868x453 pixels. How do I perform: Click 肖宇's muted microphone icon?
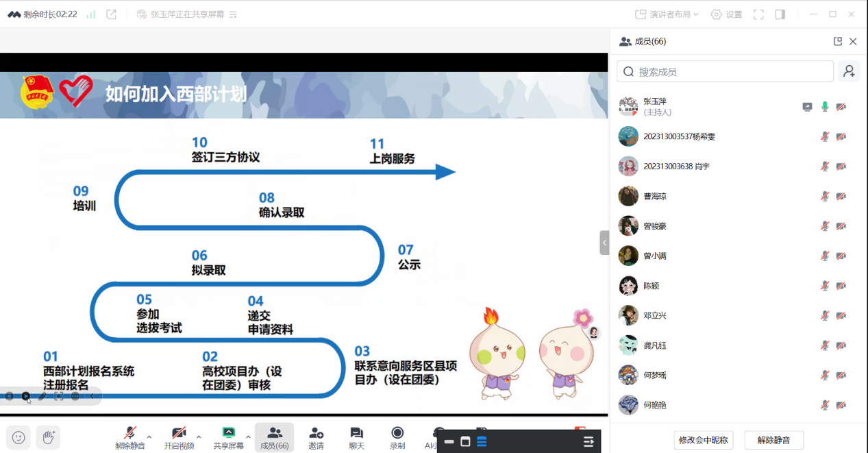click(825, 166)
